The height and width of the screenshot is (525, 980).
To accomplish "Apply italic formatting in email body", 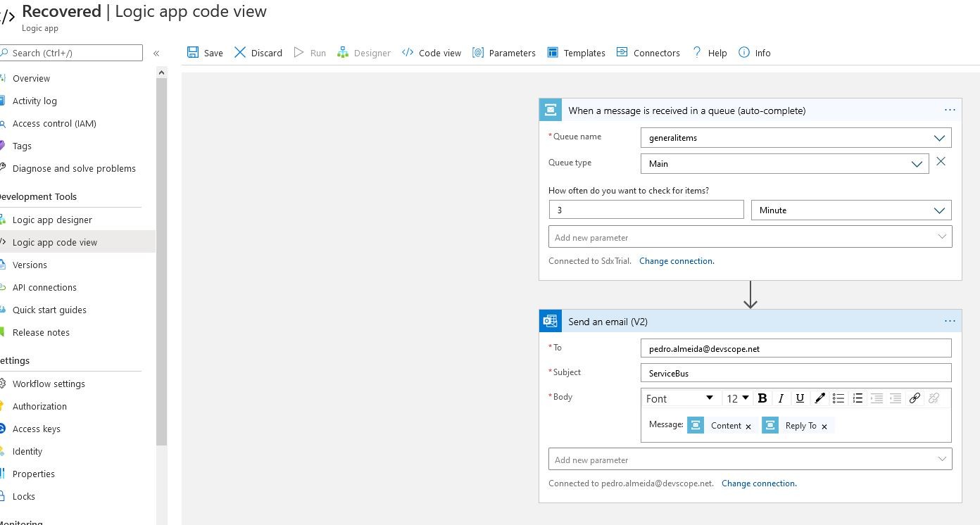I will (781, 398).
